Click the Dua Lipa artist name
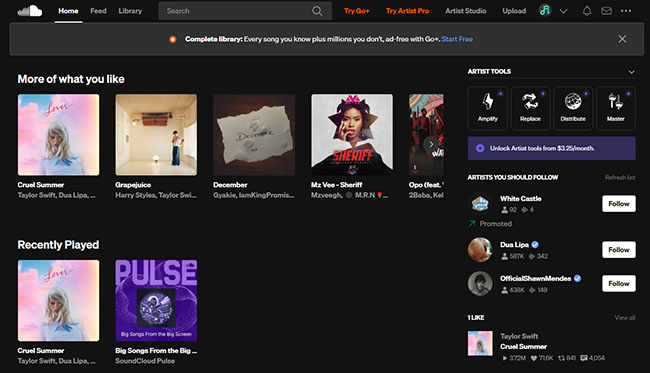The height and width of the screenshot is (373, 650). (x=514, y=245)
